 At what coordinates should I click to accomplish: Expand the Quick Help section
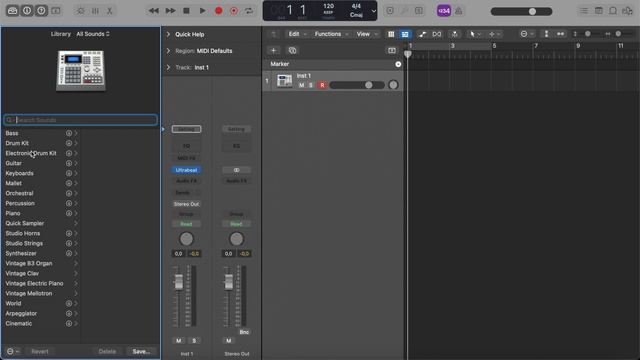pos(168,34)
